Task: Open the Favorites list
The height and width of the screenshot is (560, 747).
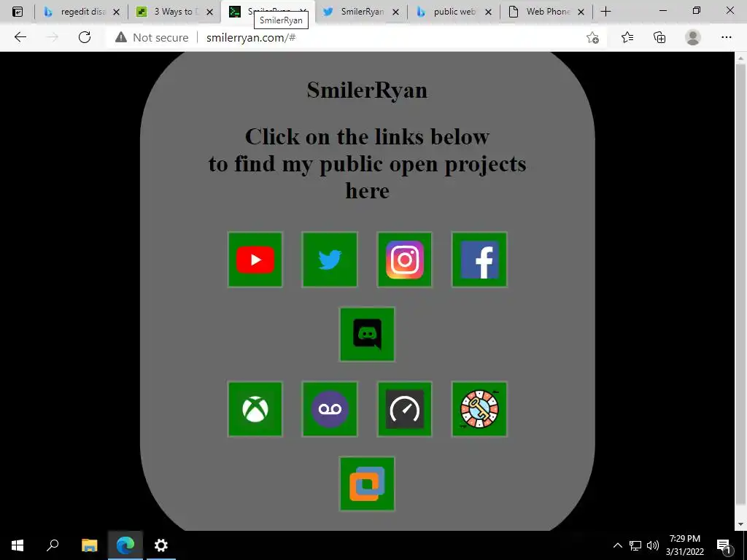Action: [x=627, y=37]
